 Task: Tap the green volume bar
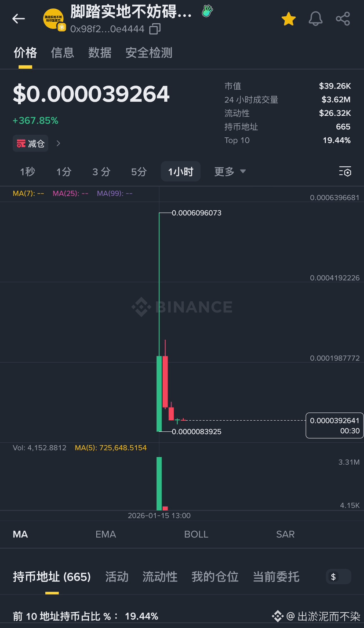click(x=159, y=483)
